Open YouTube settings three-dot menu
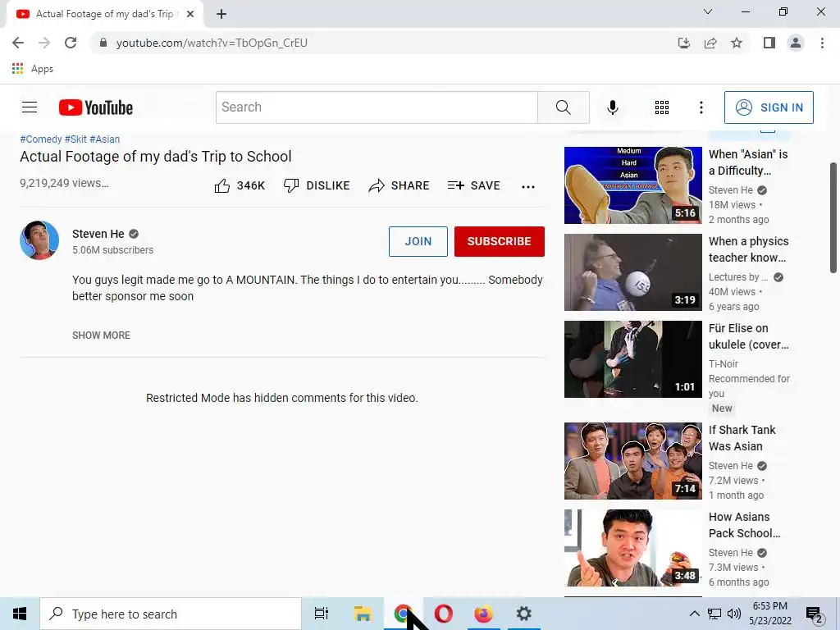 (701, 107)
